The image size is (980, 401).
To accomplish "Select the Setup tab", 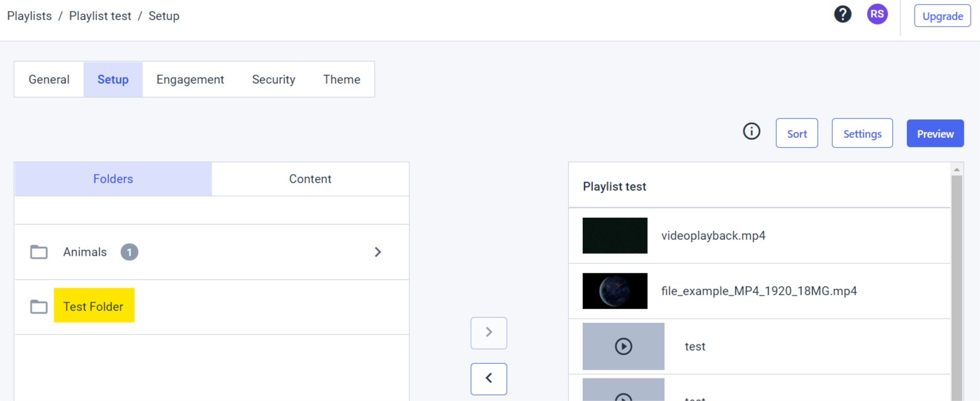I will coord(113,79).
